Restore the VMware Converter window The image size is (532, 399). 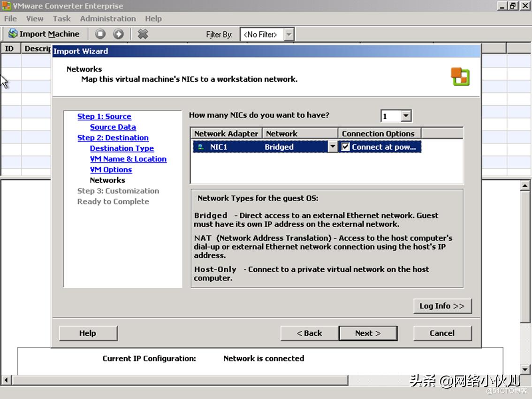[513, 6]
